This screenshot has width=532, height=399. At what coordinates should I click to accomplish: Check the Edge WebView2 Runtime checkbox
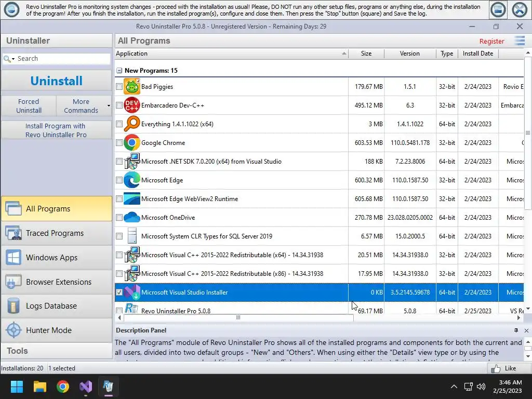coord(119,198)
